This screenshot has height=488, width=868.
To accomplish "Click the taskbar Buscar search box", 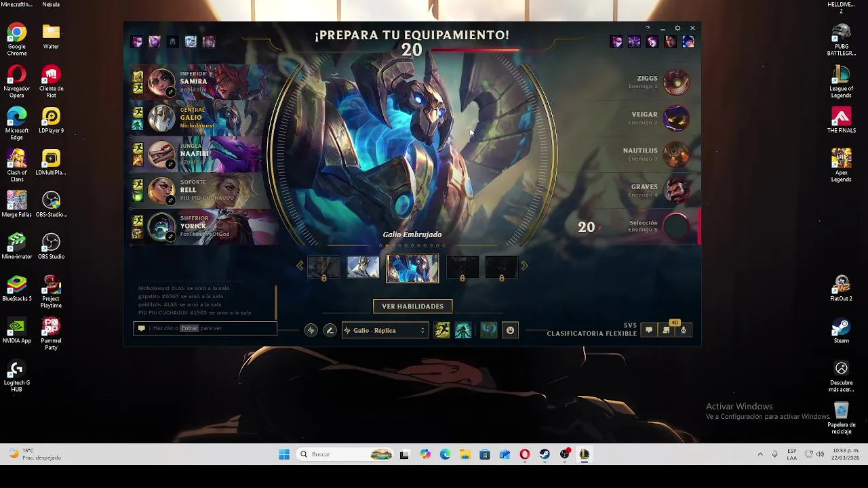I will (x=346, y=454).
